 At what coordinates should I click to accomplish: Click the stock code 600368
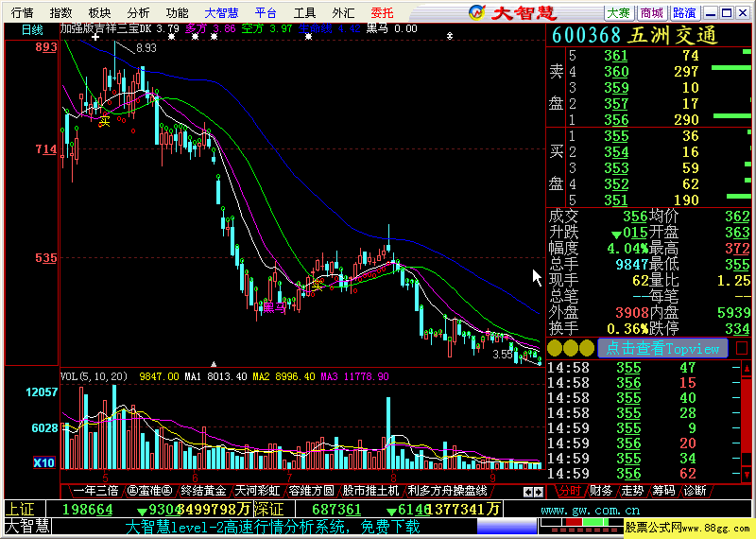coord(586,35)
